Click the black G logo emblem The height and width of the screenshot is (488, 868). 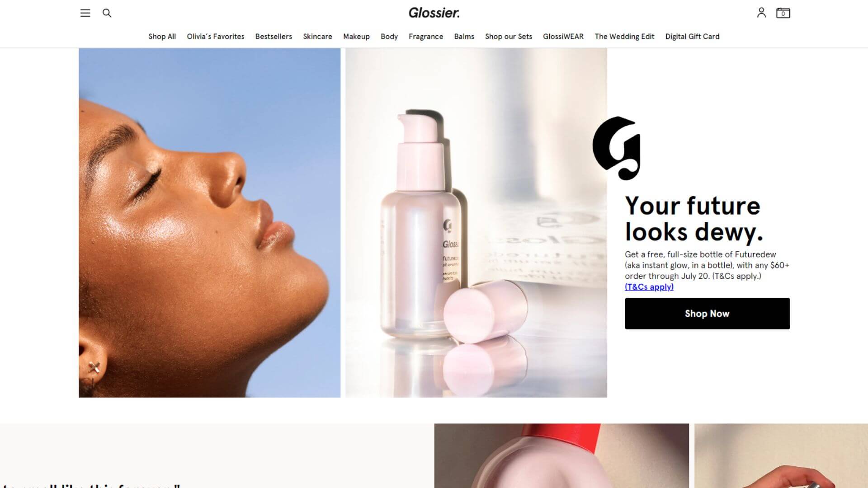click(x=616, y=148)
